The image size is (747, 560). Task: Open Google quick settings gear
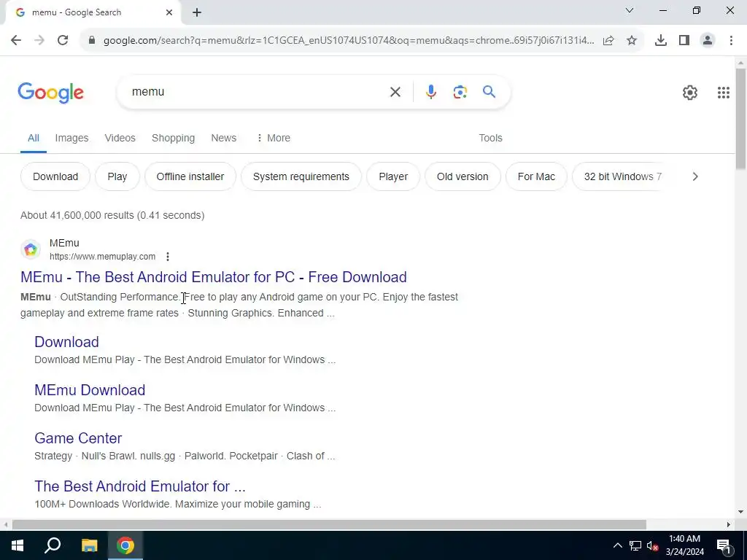click(x=690, y=93)
